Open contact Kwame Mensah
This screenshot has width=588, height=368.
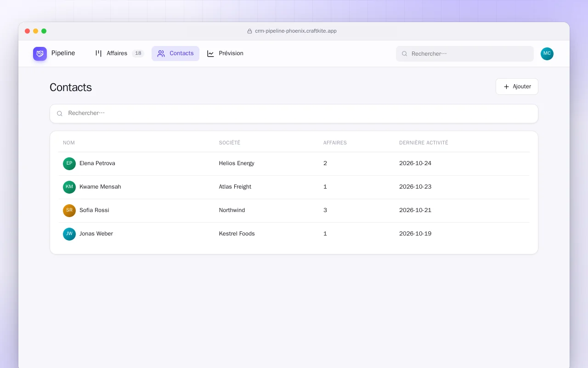[x=100, y=187]
